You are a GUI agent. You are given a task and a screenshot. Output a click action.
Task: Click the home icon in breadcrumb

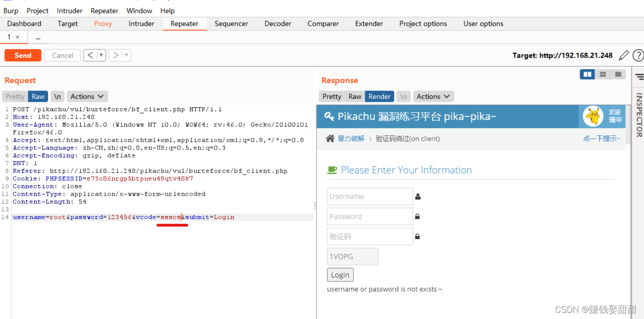(330, 139)
